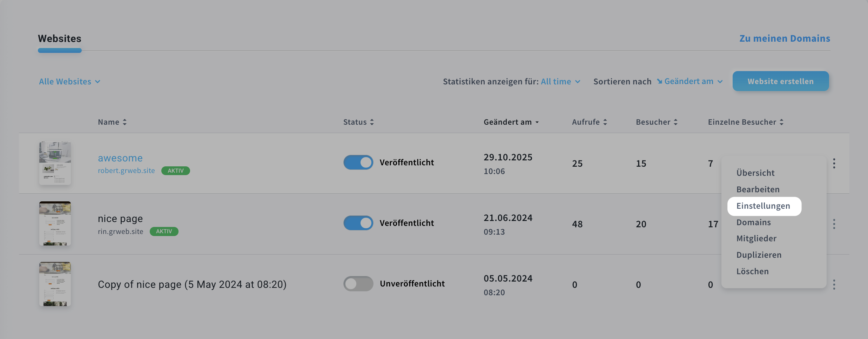Screen dimensions: 868x339
Task: Choose Duplizieren from the context menu
Action: 759,255
